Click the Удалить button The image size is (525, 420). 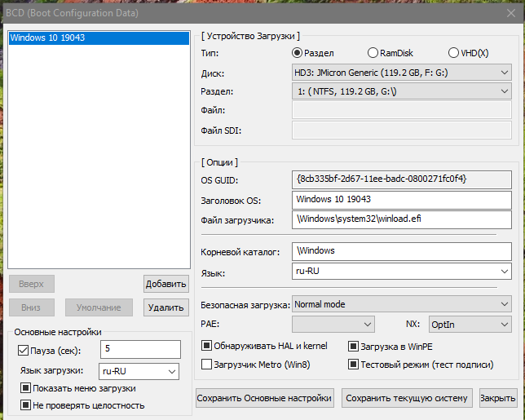[x=166, y=307]
